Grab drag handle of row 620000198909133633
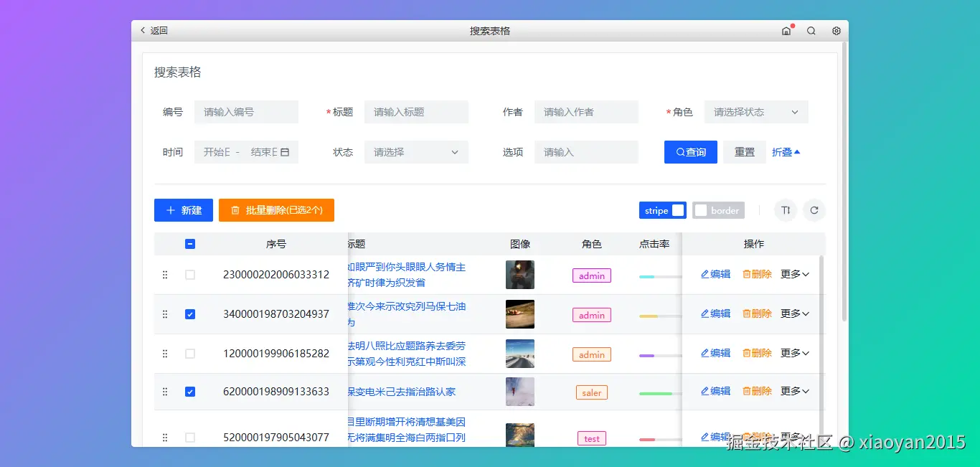Screen dimensions: 980x467 [165, 392]
